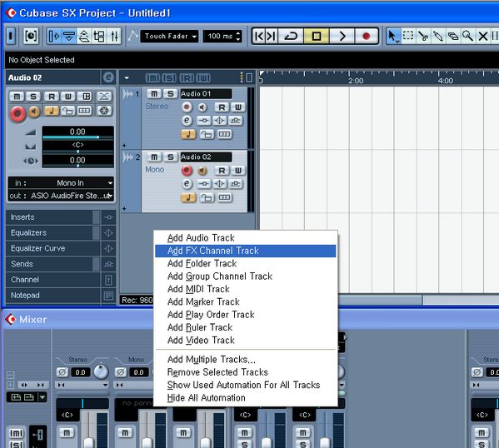Solo the Audio 01 track
499x448 pixels.
pyautogui.click(x=171, y=93)
